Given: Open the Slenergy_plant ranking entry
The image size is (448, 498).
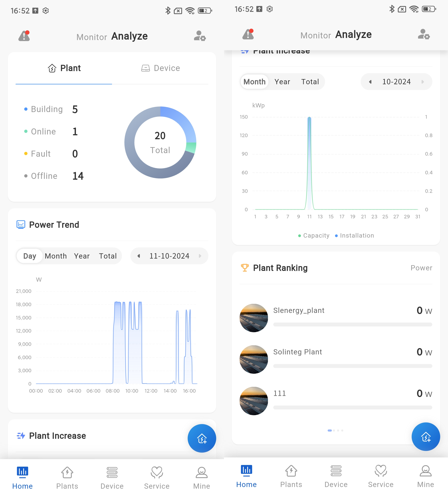Looking at the screenshot, I should click(299, 310).
